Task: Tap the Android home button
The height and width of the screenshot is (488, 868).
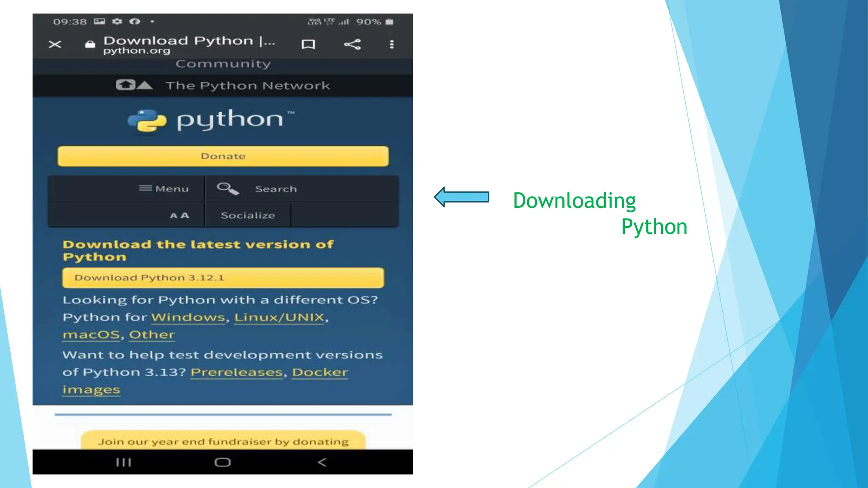Action: point(223,462)
